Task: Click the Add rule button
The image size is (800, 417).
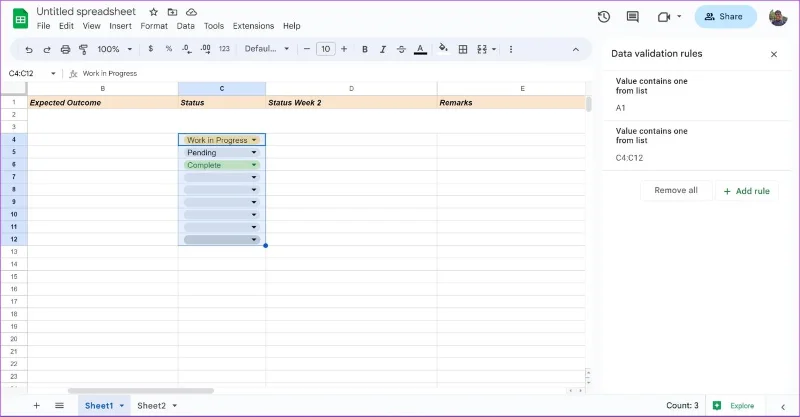Action: [746, 191]
